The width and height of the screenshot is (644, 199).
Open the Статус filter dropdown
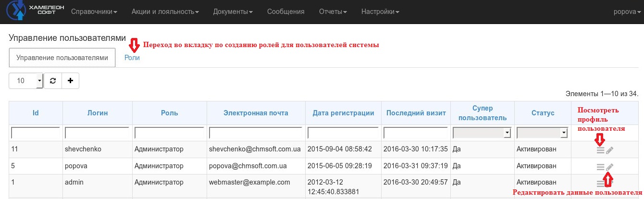(543, 133)
